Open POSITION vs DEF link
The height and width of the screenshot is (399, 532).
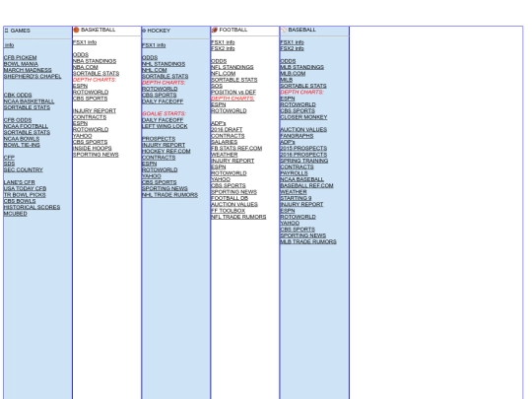click(x=233, y=92)
